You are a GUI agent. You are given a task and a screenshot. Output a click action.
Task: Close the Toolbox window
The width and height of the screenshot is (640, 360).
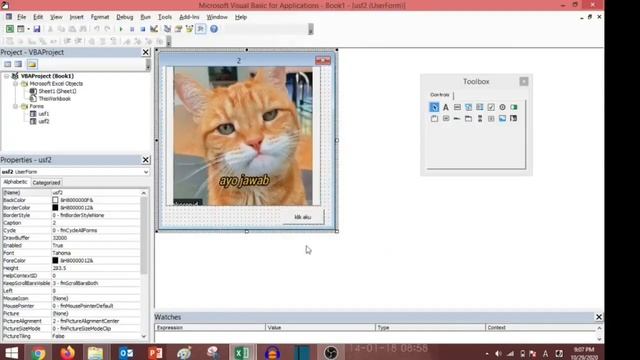524,81
